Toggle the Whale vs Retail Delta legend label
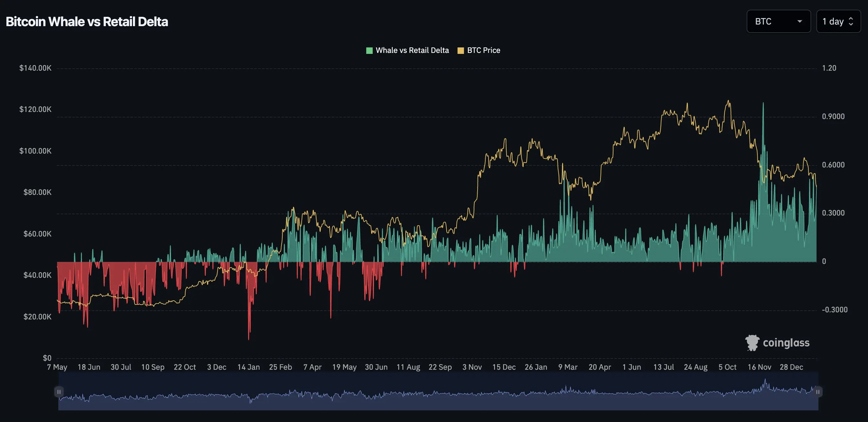Screen dimensions: 868x422 coord(412,51)
